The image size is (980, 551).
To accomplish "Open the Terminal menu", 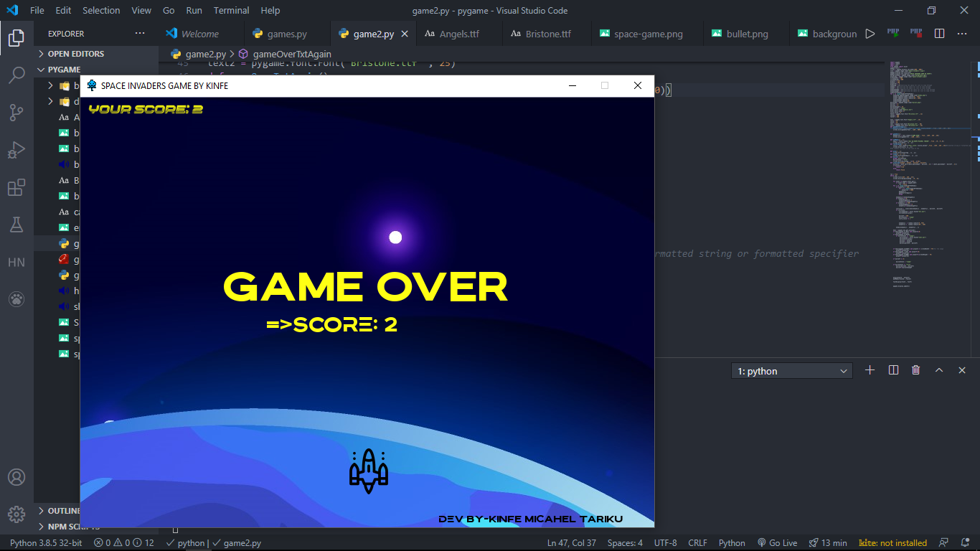I will tap(231, 11).
